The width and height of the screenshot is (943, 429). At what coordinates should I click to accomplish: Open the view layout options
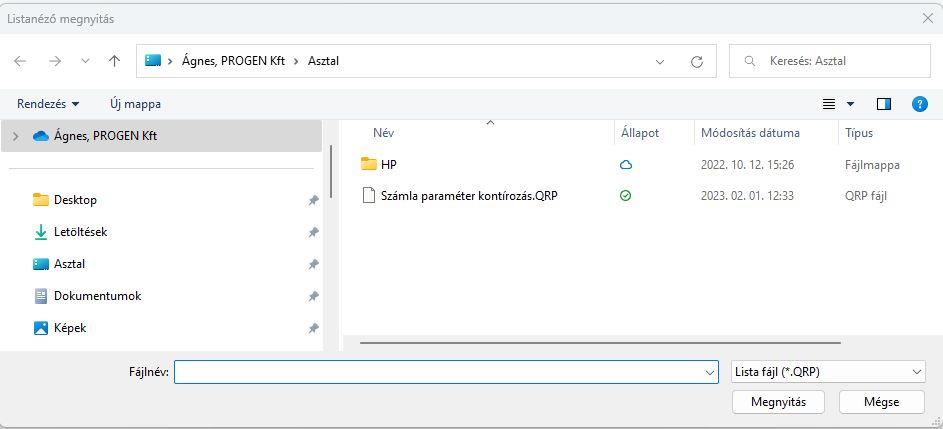click(x=838, y=104)
